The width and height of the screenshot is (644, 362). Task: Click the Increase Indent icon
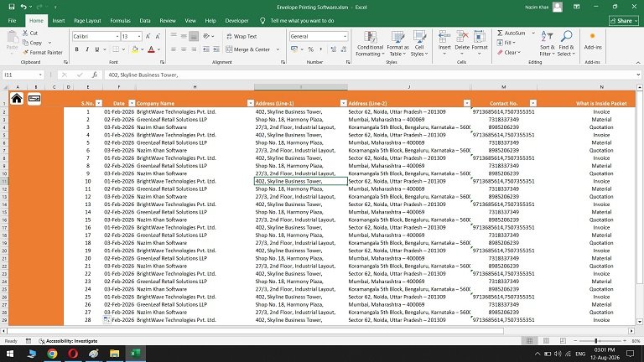(x=216, y=49)
